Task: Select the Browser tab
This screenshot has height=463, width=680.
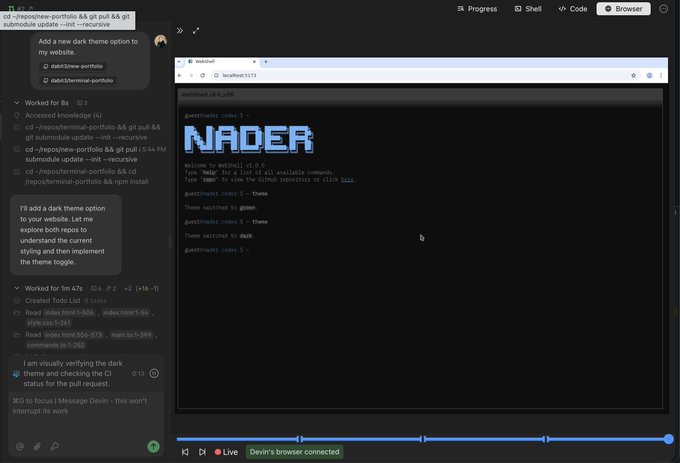Action: pyautogui.click(x=623, y=8)
